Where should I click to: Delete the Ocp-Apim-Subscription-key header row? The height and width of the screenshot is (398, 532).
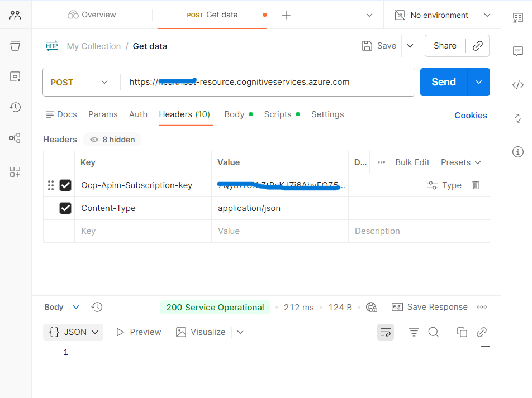[x=476, y=185]
